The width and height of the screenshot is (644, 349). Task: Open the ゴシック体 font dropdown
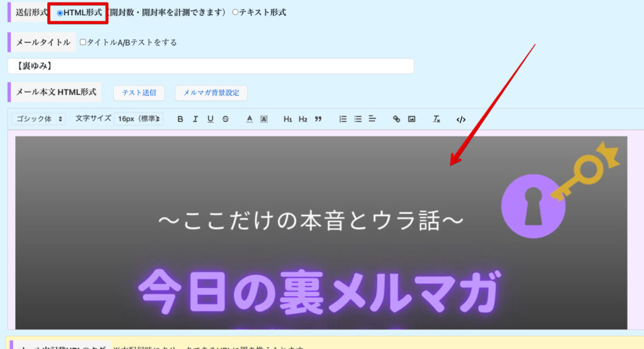coord(38,119)
